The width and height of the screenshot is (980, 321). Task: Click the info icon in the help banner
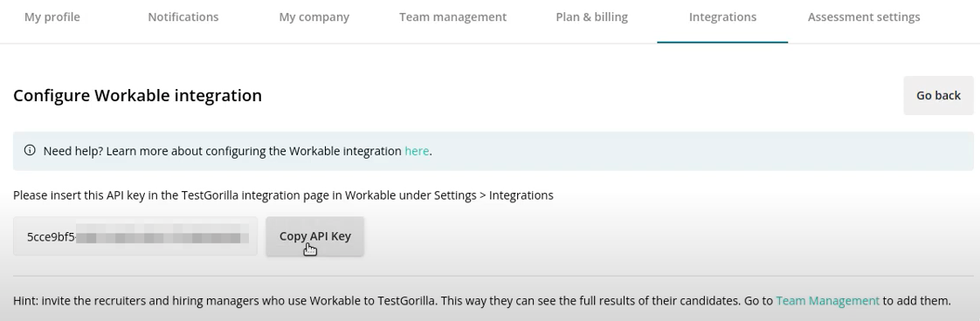(x=30, y=151)
